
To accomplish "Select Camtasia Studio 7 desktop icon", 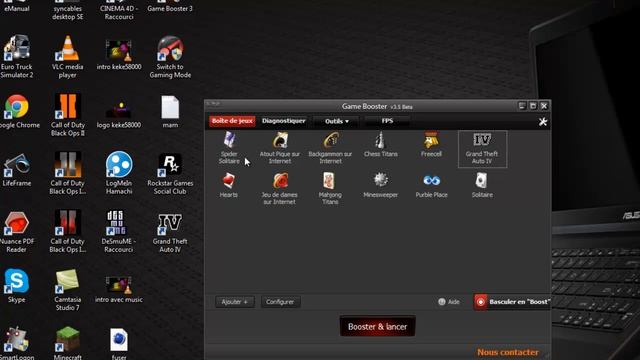I will click(68, 290).
